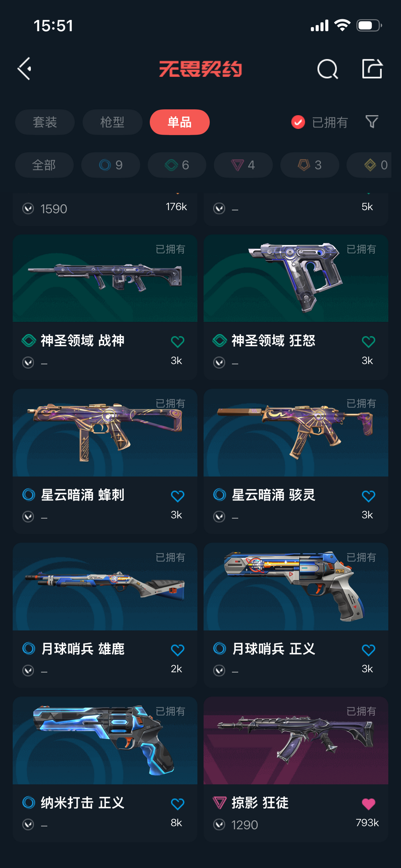The width and height of the screenshot is (401, 868).
Task: Filter by pink triangle tier 4
Action: pos(243,165)
